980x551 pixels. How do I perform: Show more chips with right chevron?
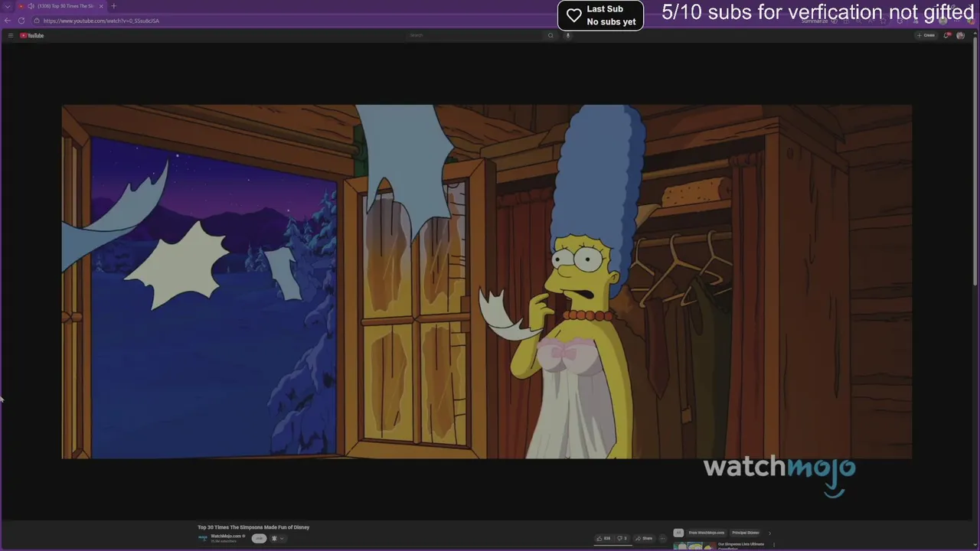point(769,533)
